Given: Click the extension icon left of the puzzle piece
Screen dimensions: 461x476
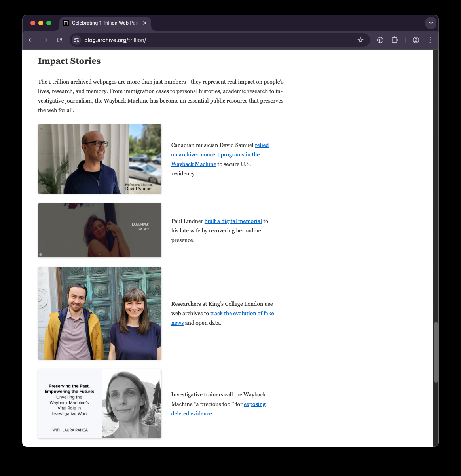Looking at the screenshot, I should (380, 40).
